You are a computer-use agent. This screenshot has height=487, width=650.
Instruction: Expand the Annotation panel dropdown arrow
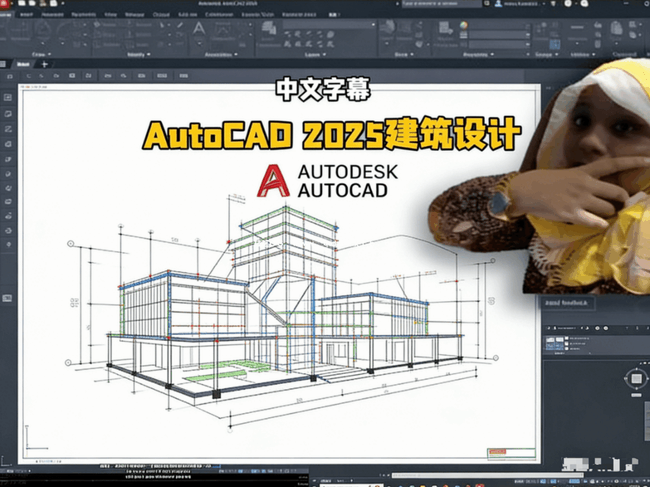pyautogui.click(x=236, y=54)
